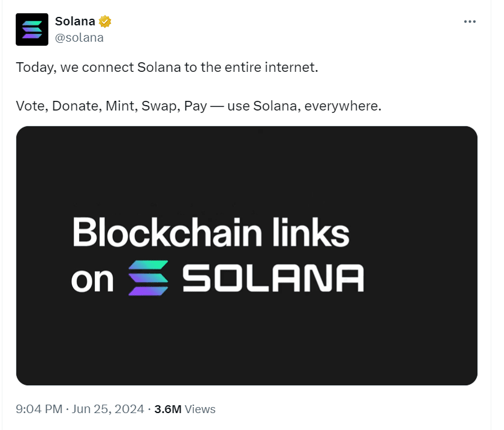This screenshot has height=430, width=504.
Task: Click the "Blockchain links" headline in banner
Action: pos(211,233)
